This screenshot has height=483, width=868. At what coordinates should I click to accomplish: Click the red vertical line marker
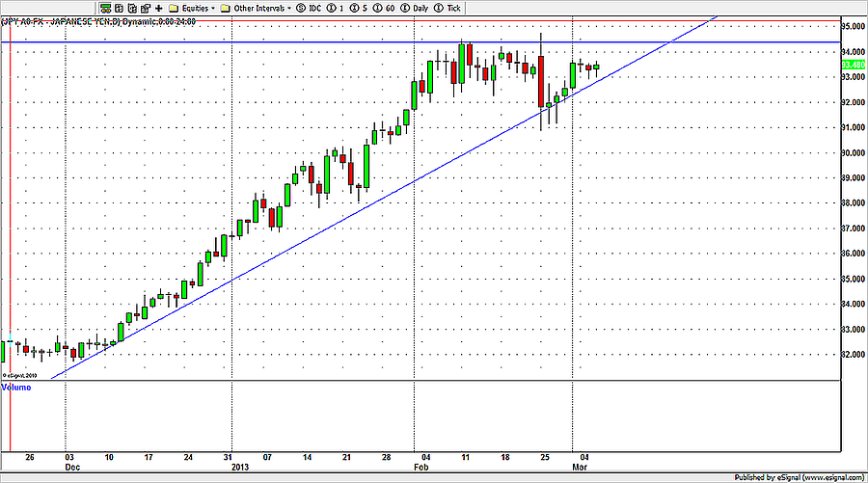tap(10, 241)
